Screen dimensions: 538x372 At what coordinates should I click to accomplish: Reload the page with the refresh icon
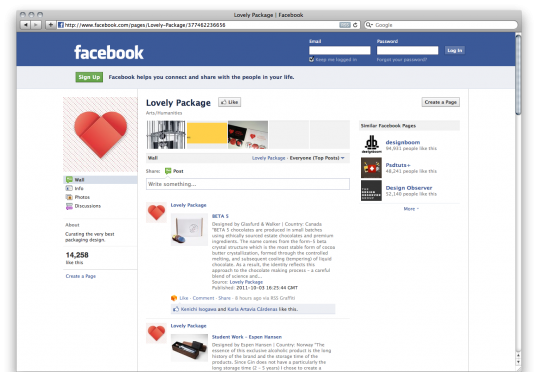click(355, 25)
